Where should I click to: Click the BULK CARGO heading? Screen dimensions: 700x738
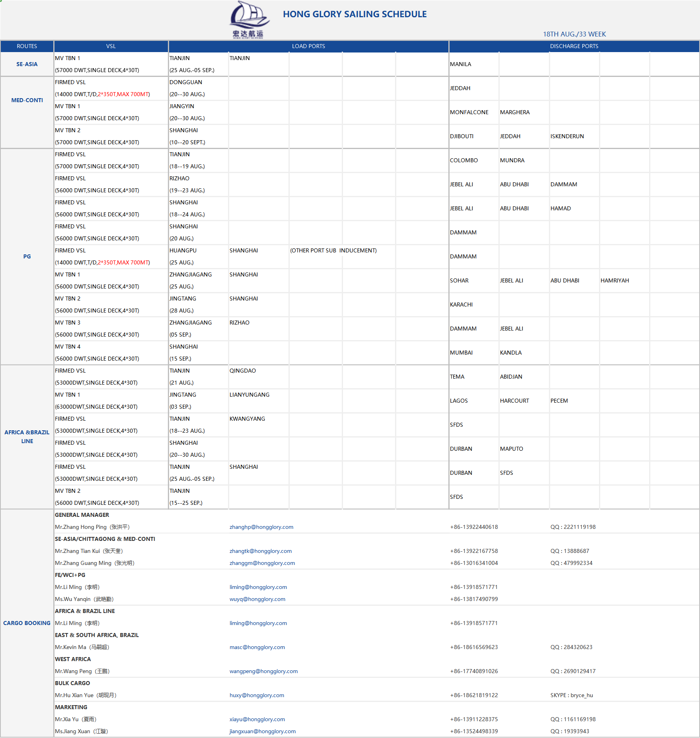(72, 683)
